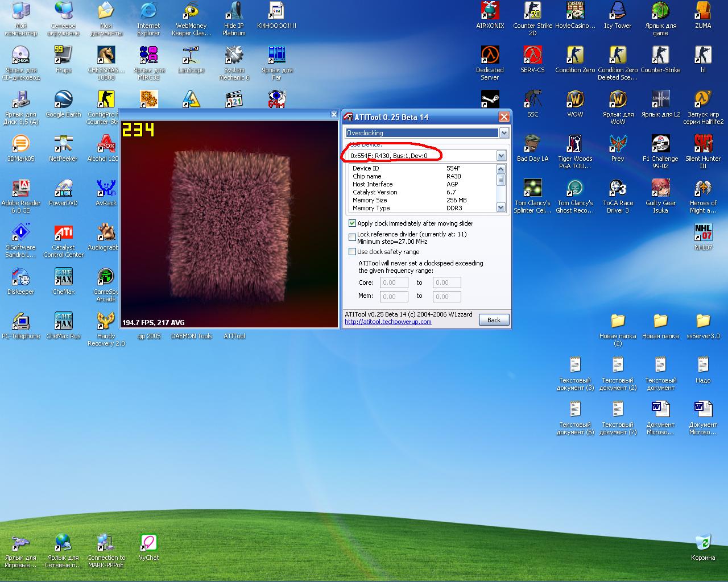The width and height of the screenshot is (728, 582).
Task: Open DAEMON Tools desktop icon
Action: (x=191, y=336)
